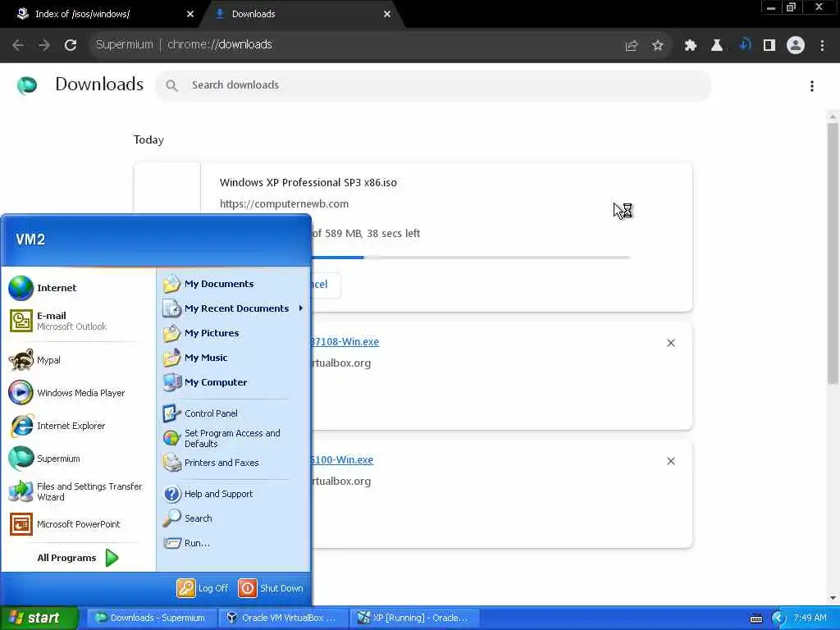The width and height of the screenshot is (840, 630).
Task: Open My Music folder
Action: coord(195,358)
